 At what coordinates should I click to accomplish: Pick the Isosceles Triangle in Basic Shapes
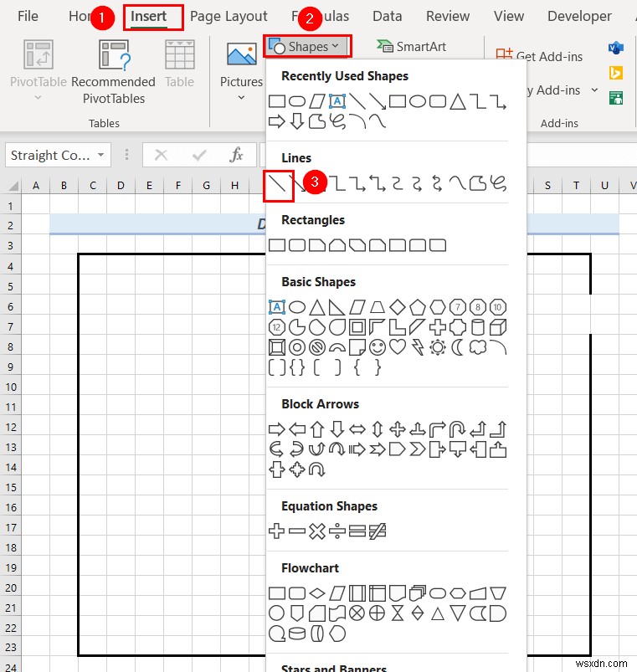pyautogui.click(x=317, y=307)
